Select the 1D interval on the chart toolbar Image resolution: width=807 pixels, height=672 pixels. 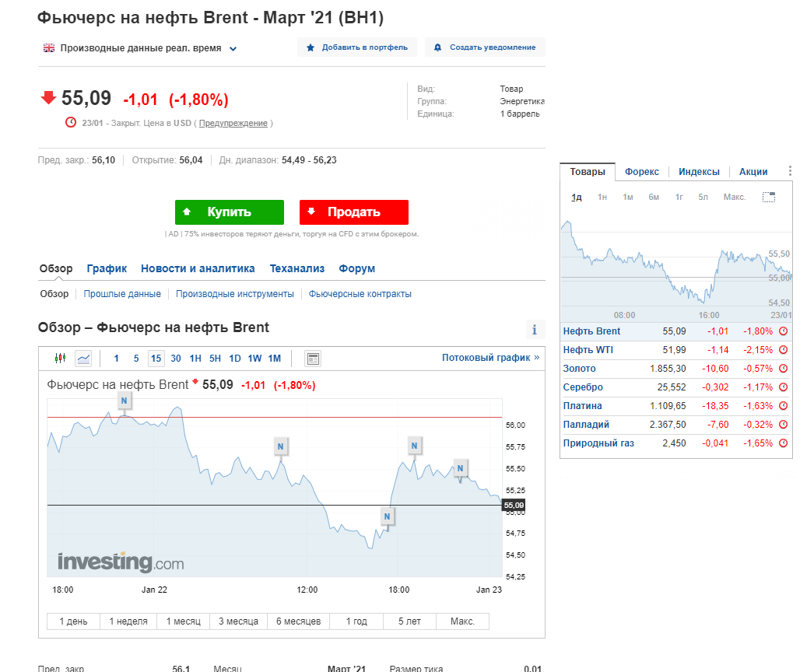[x=235, y=358]
